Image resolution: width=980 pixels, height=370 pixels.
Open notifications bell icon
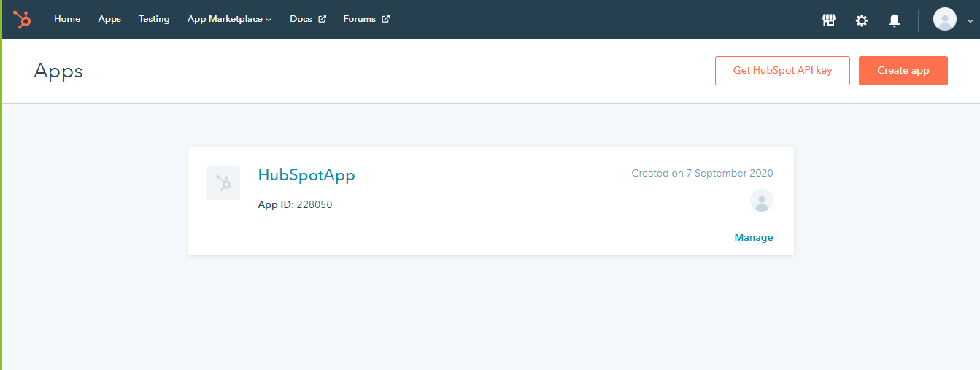pos(895,20)
